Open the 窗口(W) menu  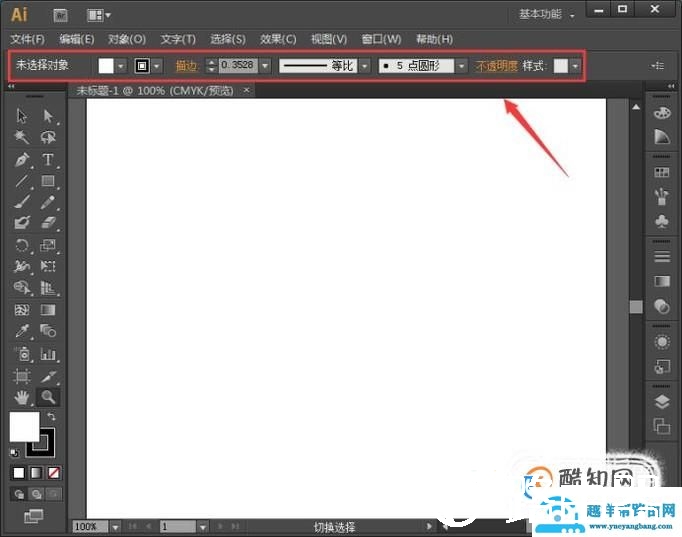[x=381, y=40]
